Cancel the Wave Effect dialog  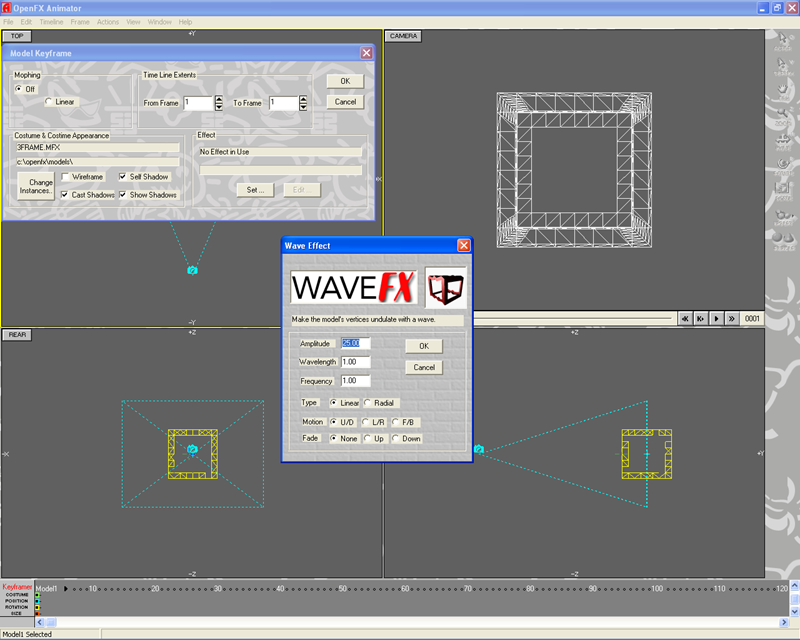[x=424, y=367]
